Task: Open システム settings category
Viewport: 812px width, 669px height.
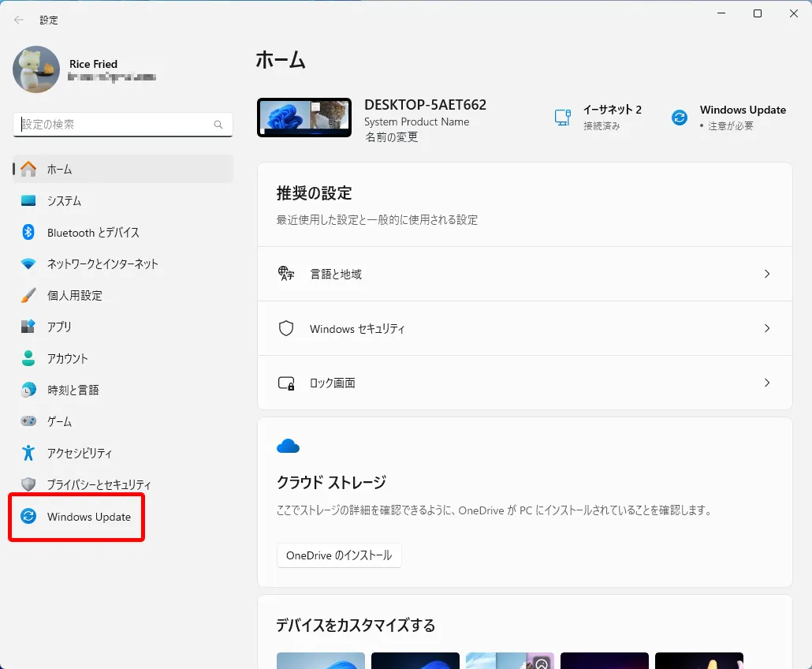Action: (x=123, y=200)
